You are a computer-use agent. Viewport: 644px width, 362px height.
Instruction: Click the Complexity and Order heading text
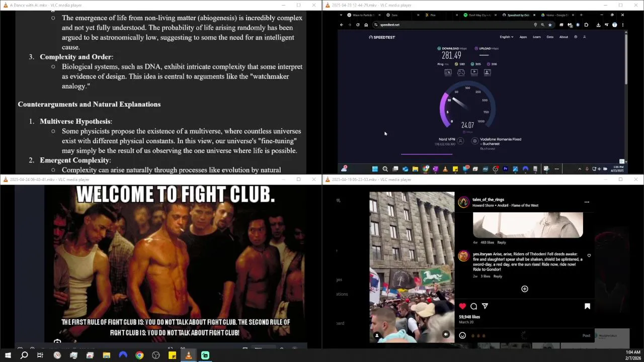coord(76,57)
